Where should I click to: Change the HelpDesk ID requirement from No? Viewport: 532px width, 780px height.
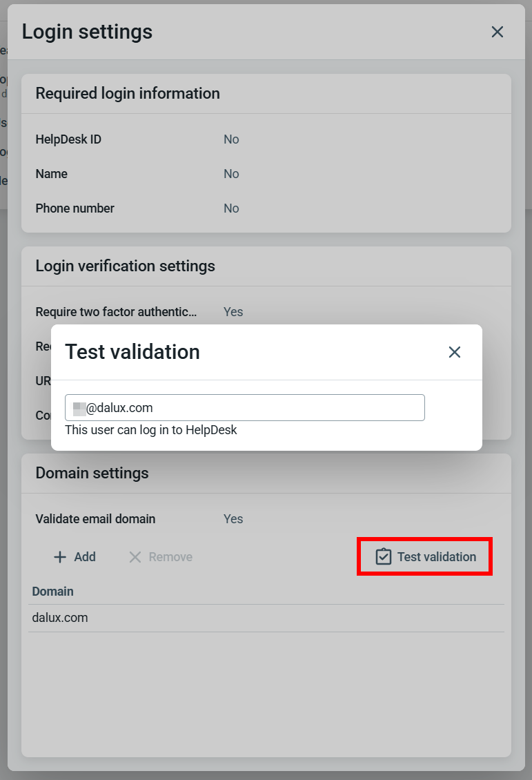230,139
